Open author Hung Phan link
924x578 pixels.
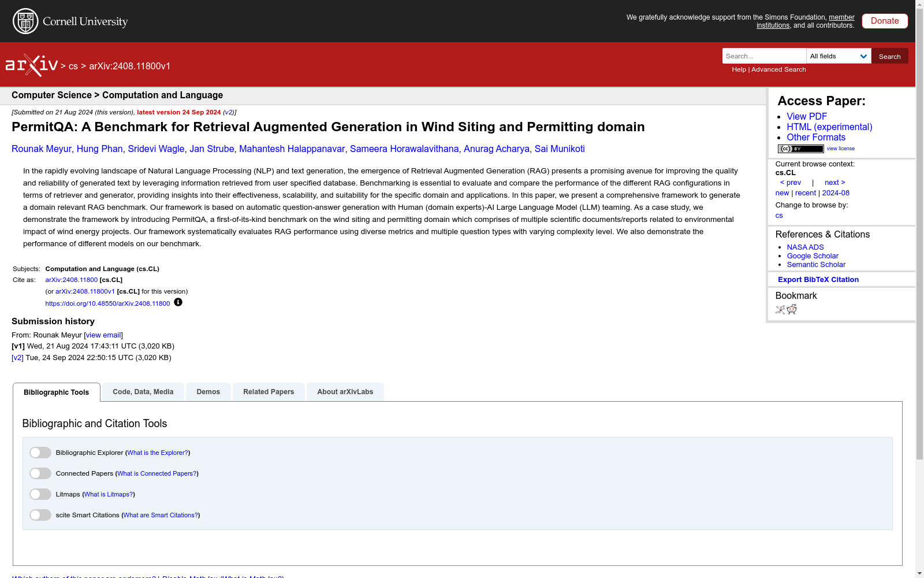pos(99,149)
